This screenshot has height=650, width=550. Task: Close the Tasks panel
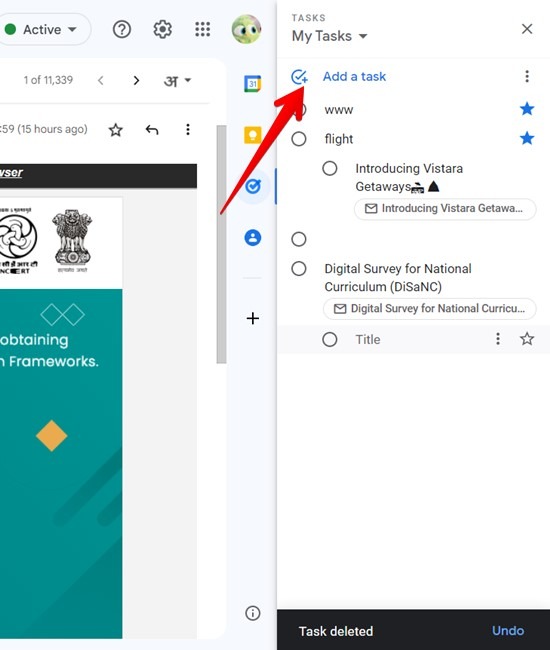(x=527, y=29)
